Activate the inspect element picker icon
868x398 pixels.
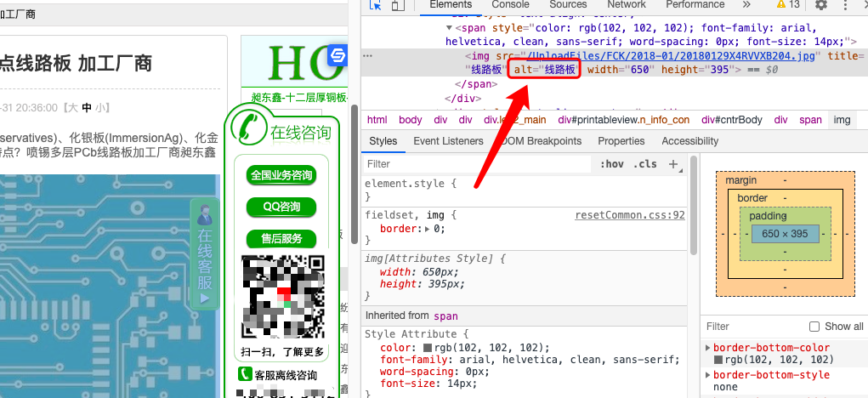tap(375, 5)
